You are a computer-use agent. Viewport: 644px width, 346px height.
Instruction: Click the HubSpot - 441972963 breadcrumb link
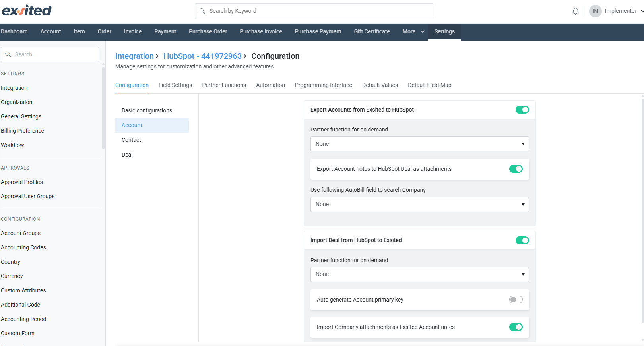[202, 56]
